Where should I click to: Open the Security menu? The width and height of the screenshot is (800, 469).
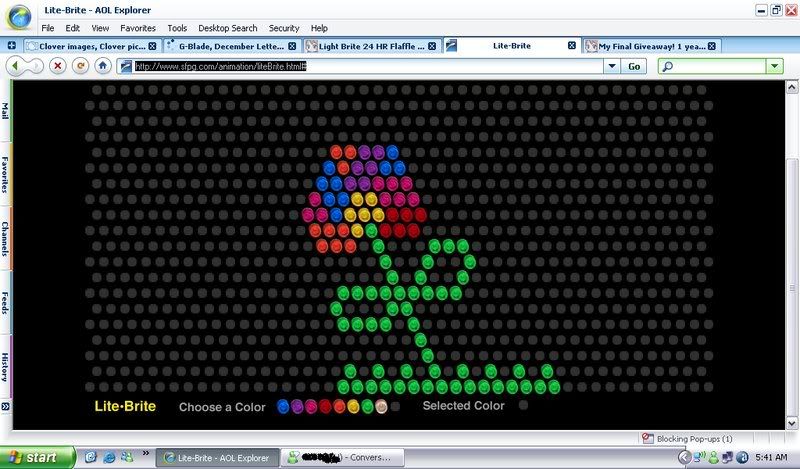pos(284,28)
